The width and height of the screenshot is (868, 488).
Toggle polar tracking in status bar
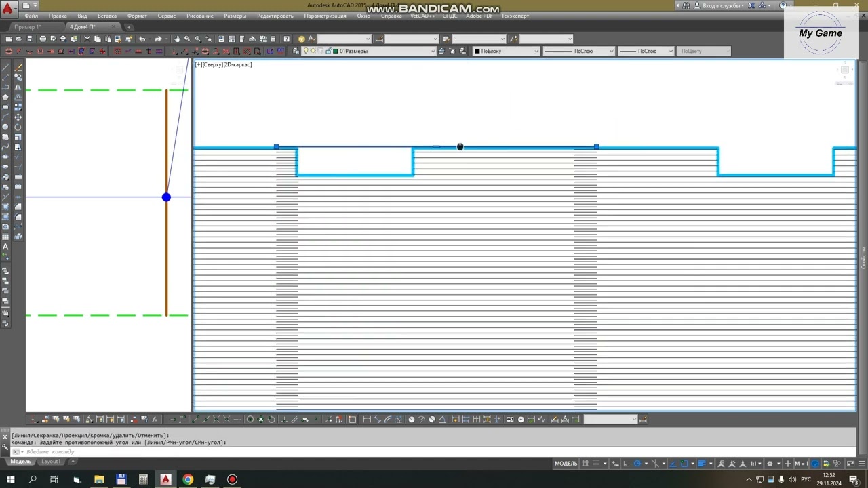tap(637, 464)
